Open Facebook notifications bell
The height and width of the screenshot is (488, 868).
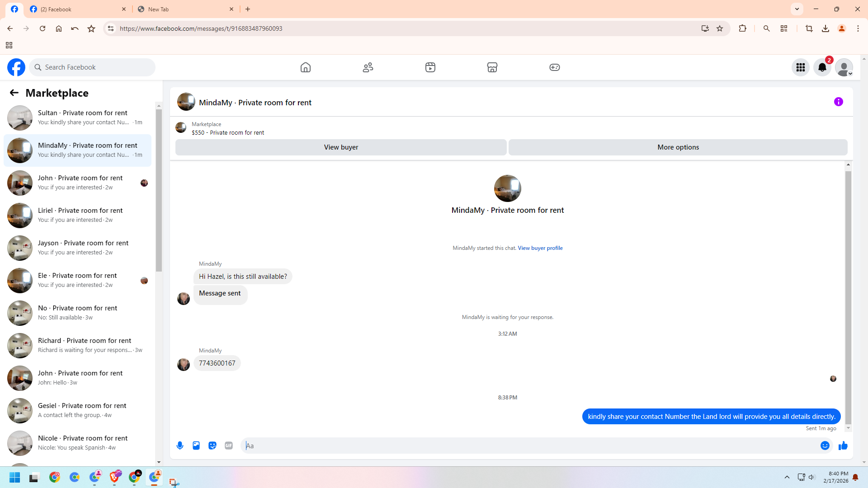[x=822, y=67]
